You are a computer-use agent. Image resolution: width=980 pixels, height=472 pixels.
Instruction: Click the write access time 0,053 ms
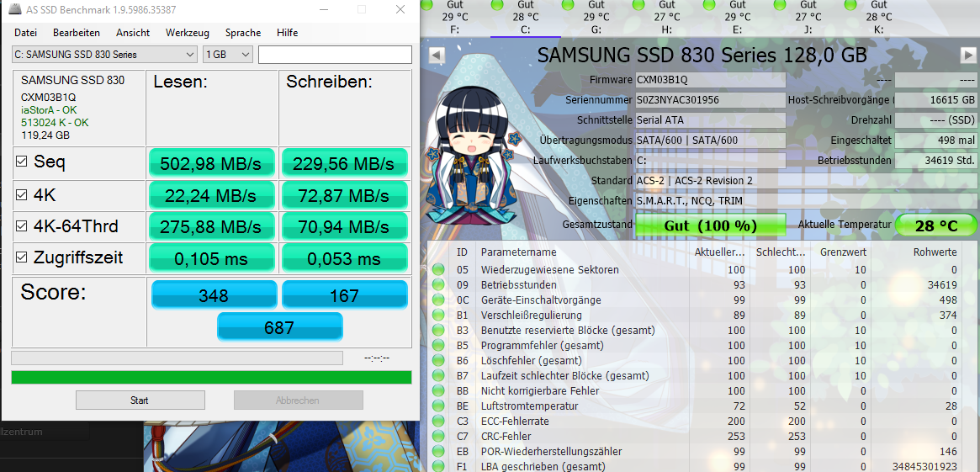344,258
